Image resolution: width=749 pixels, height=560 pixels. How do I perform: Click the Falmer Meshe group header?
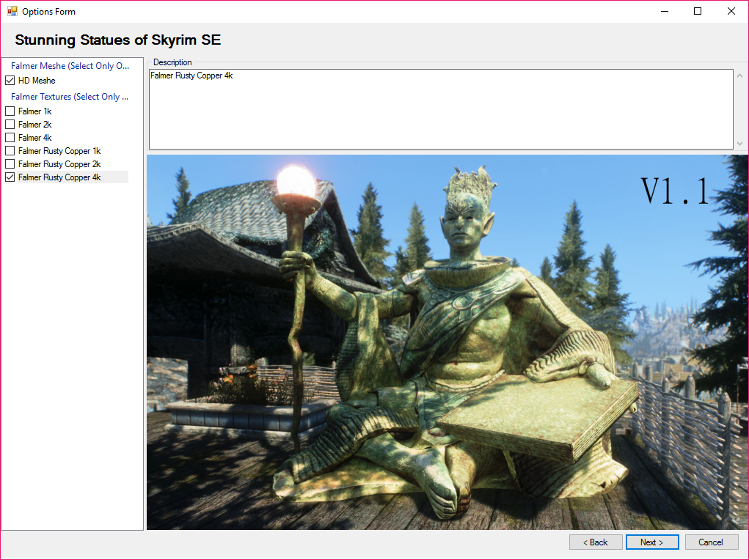(70, 66)
